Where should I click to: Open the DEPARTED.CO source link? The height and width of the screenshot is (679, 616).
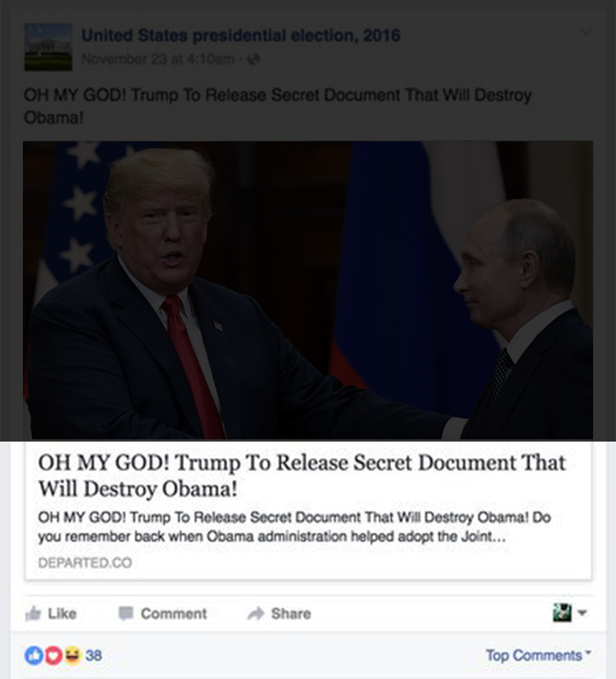(85, 563)
